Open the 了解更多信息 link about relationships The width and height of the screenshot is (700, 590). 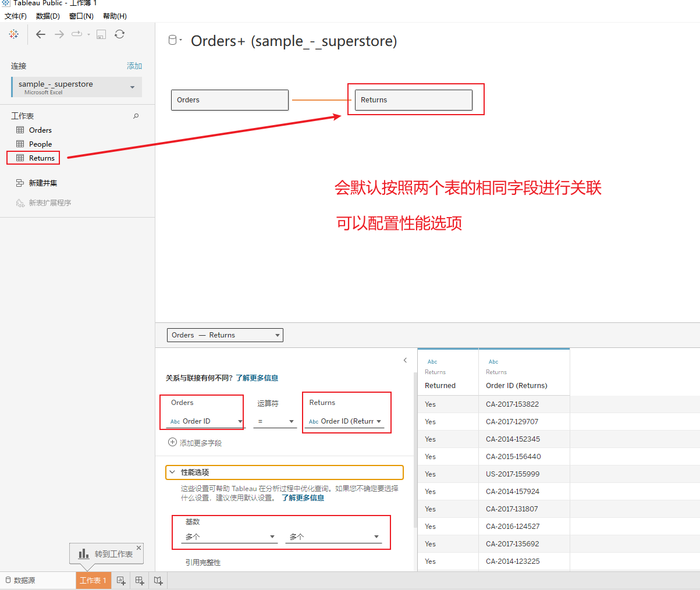[257, 378]
